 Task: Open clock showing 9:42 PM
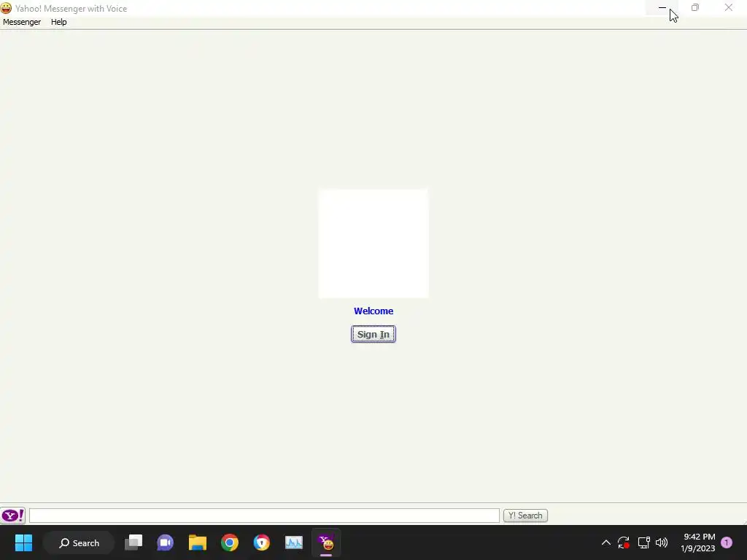click(698, 542)
